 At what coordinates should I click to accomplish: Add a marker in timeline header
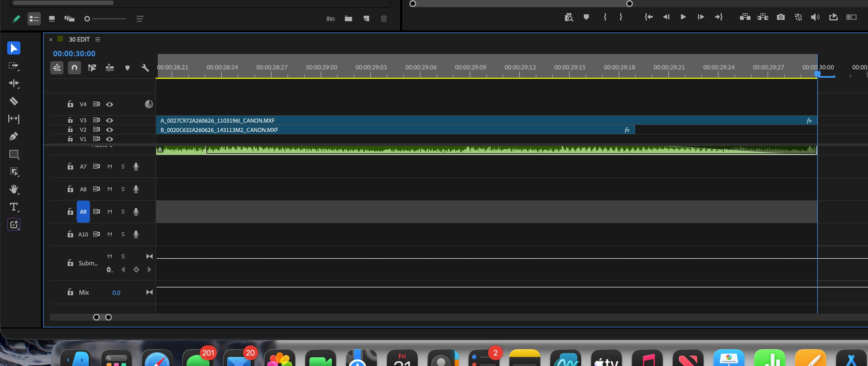(127, 68)
